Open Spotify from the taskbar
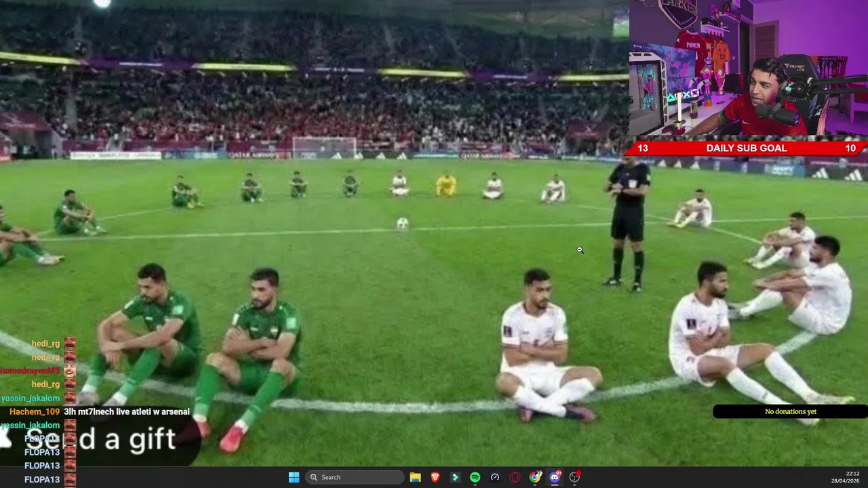The height and width of the screenshot is (488, 868). pos(475,477)
